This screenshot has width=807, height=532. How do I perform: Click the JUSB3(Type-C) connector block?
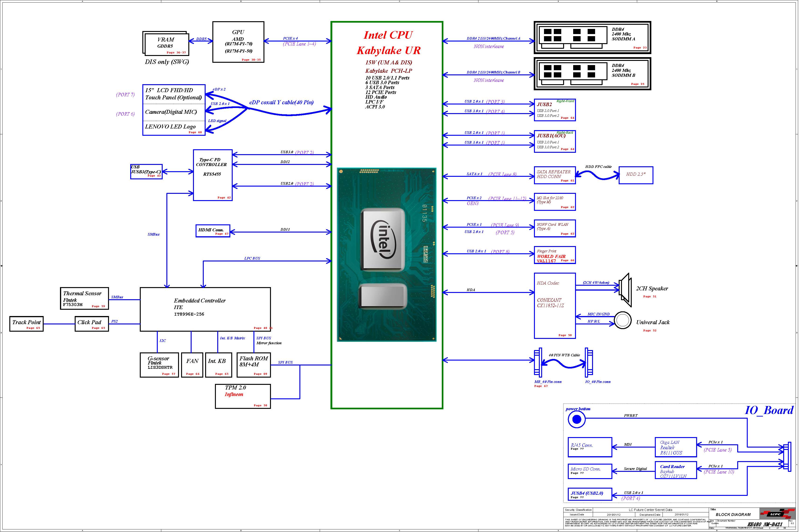[x=148, y=173]
